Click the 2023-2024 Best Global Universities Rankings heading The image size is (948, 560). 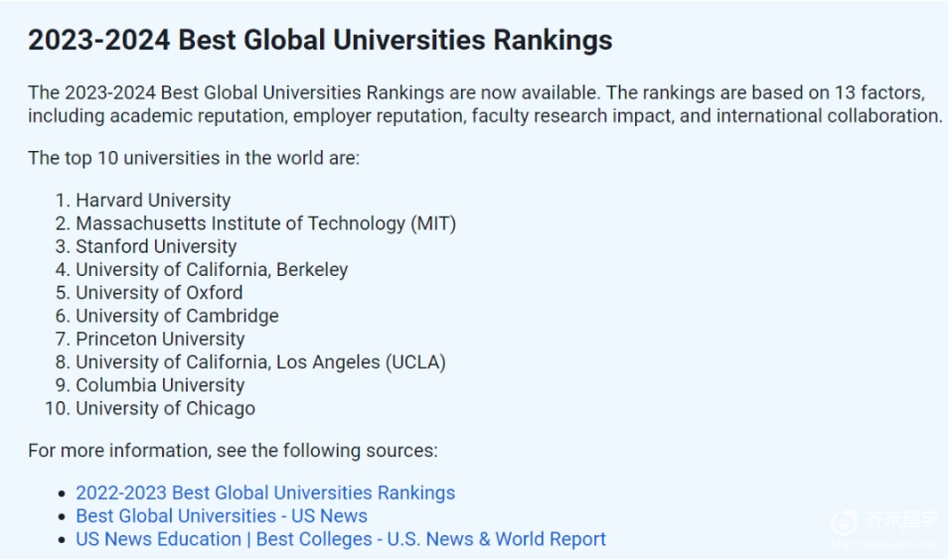[320, 40]
